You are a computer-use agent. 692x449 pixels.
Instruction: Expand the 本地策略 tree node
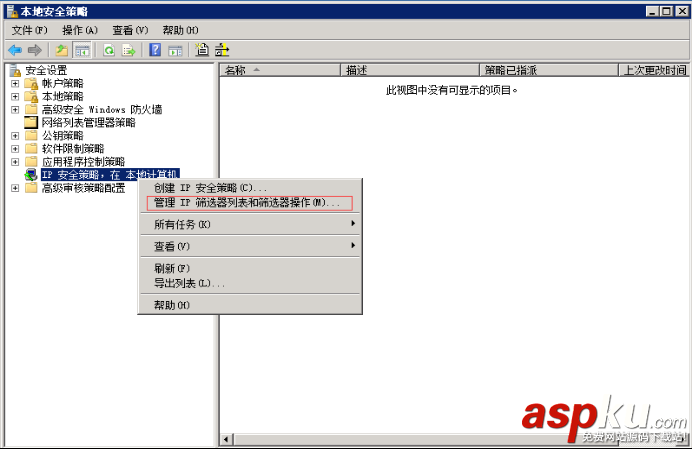15,97
